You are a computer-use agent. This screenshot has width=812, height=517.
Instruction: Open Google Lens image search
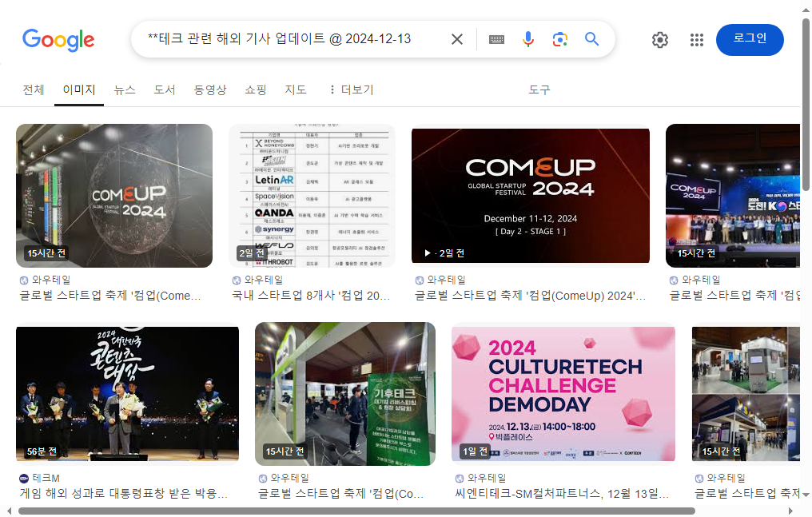pos(559,39)
